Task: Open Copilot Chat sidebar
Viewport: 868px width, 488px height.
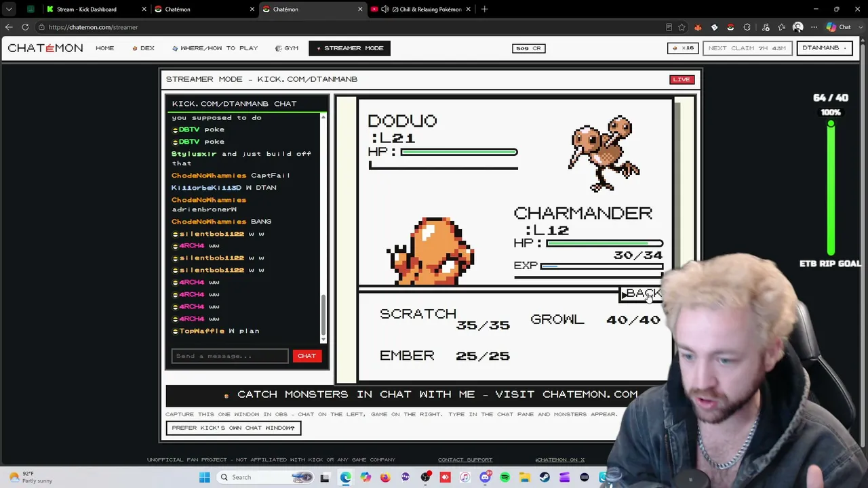Action: tap(839, 27)
